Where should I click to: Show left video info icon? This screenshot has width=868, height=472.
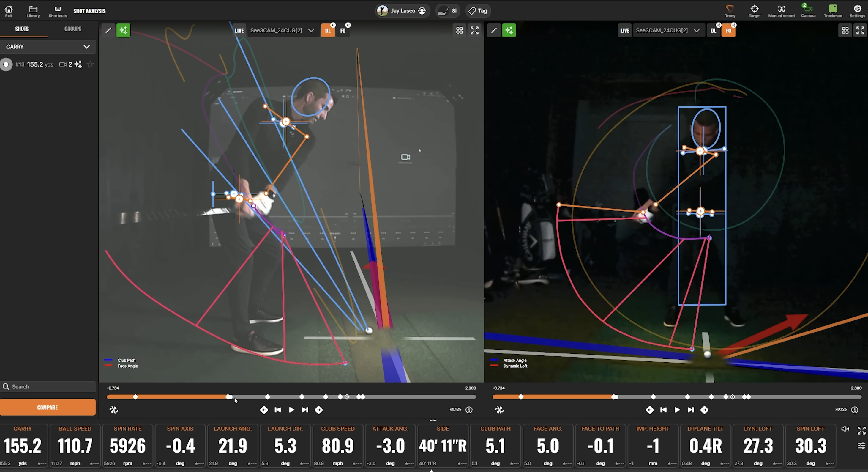[469, 410]
